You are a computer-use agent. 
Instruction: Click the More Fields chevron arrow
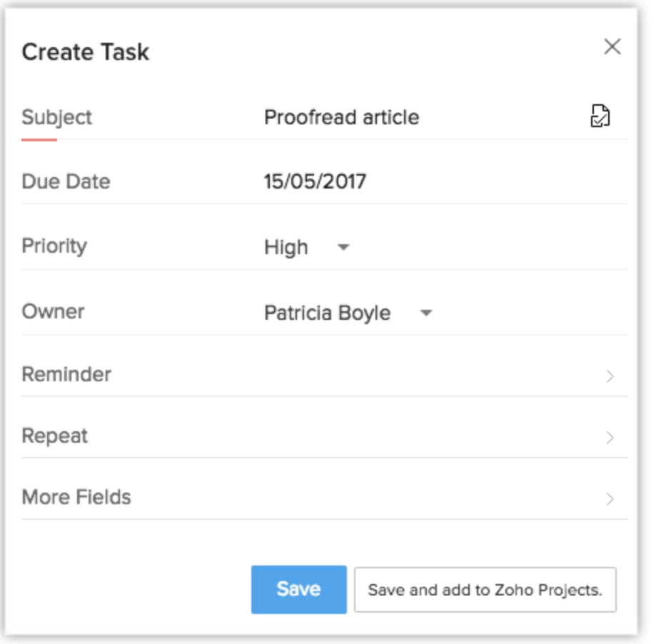[x=610, y=498]
